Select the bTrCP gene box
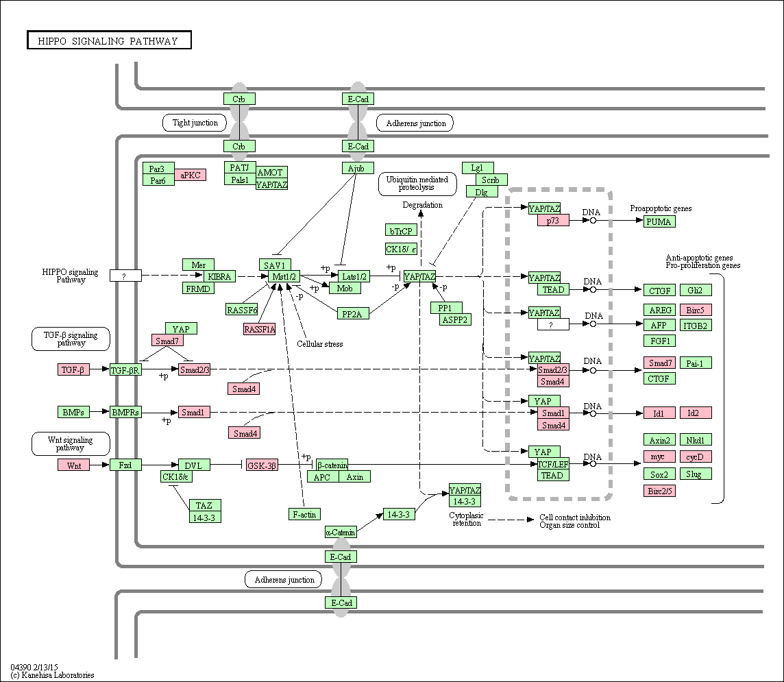The image size is (784, 682). pyautogui.click(x=401, y=230)
